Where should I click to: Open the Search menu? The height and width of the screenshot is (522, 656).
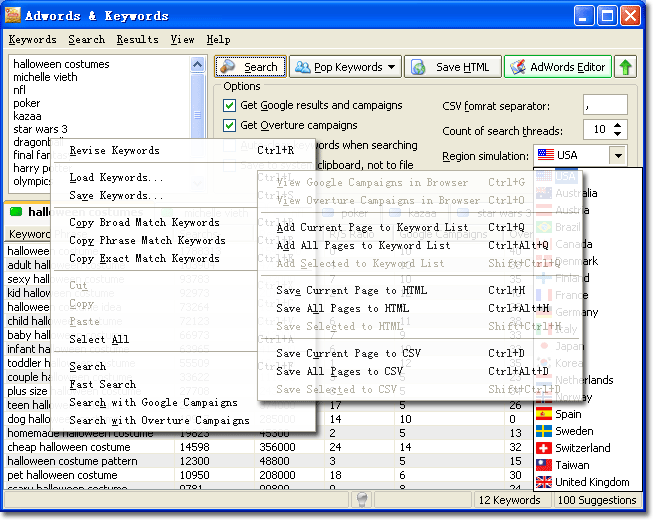click(87, 39)
